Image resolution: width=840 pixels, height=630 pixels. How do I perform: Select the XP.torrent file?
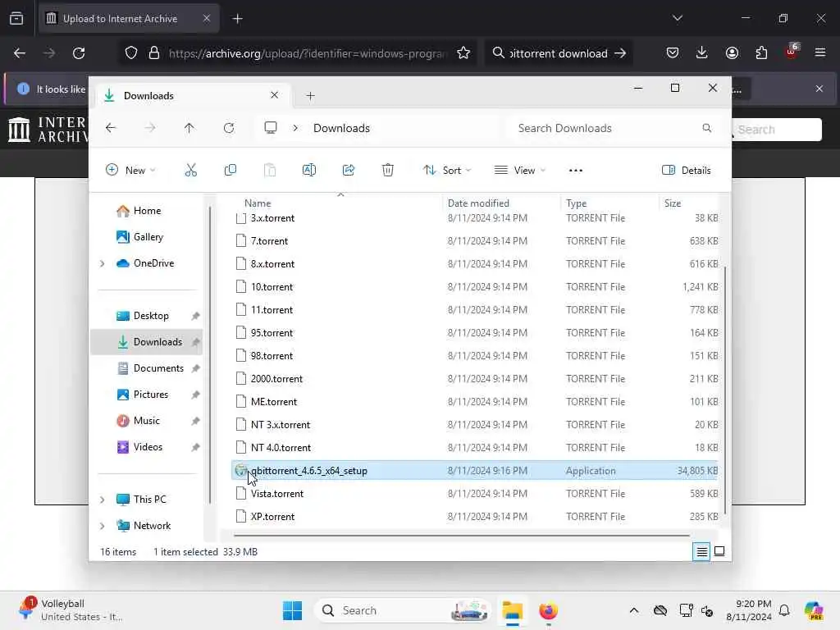pos(474,517)
